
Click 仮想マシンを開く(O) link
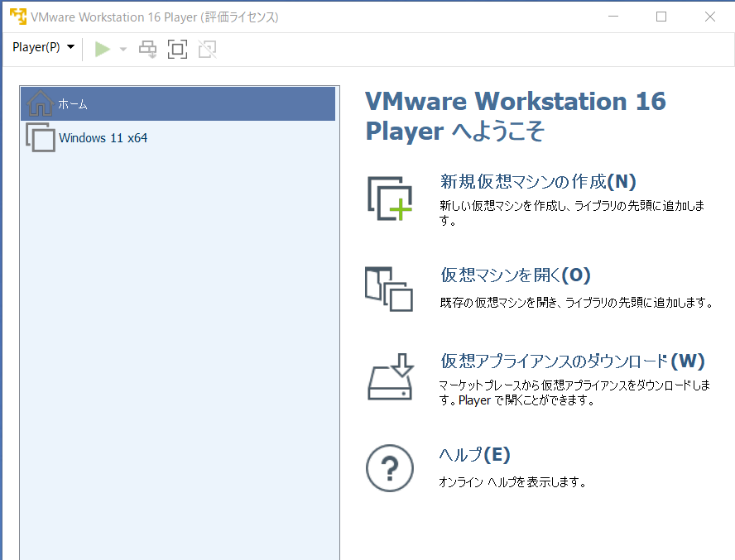515,275
